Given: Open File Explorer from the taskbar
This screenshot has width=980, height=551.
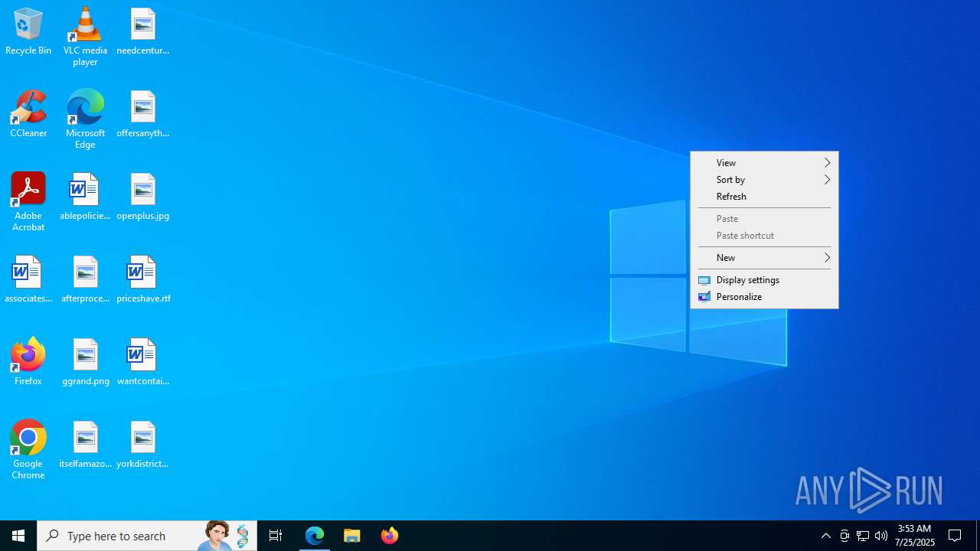Looking at the screenshot, I should [x=352, y=536].
